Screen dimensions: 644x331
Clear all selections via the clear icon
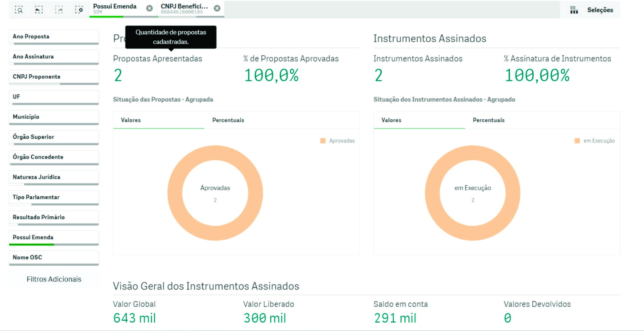(x=80, y=9)
